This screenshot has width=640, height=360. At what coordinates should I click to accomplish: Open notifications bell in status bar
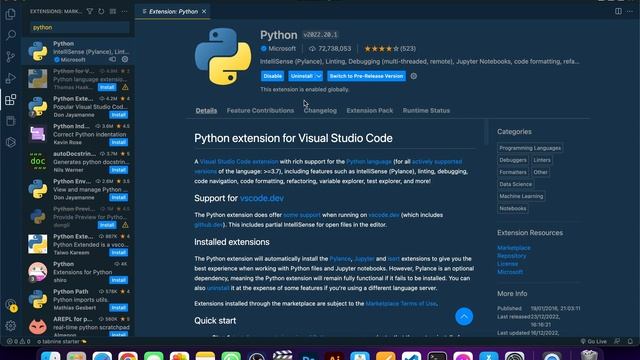631,341
